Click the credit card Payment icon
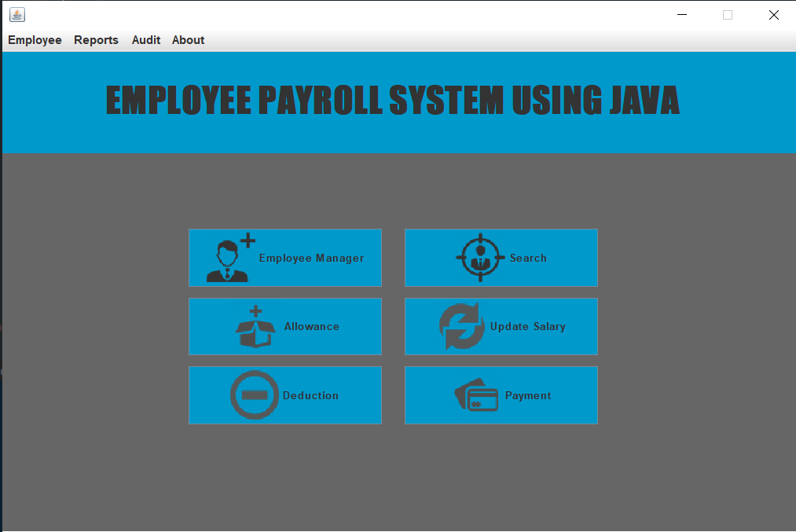 click(x=476, y=395)
